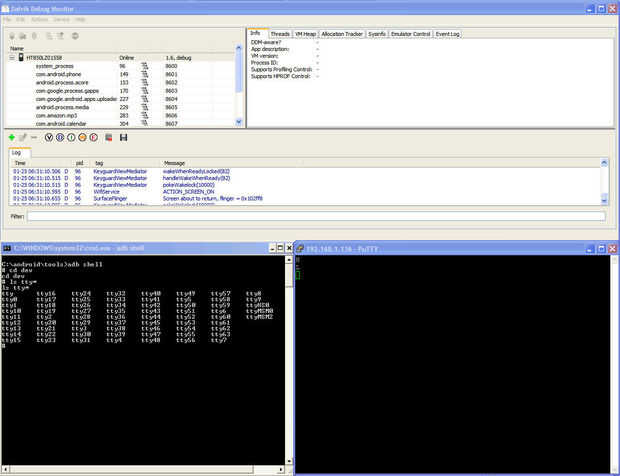Click inside the log Filter text field
This screenshot has width=620, height=476.
point(316,216)
